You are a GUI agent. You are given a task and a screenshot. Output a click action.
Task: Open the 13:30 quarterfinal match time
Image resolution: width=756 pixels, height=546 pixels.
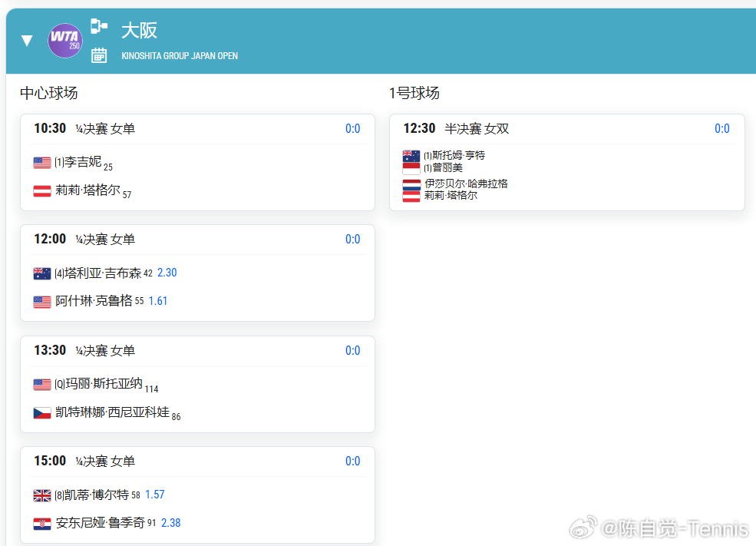(x=50, y=349)
